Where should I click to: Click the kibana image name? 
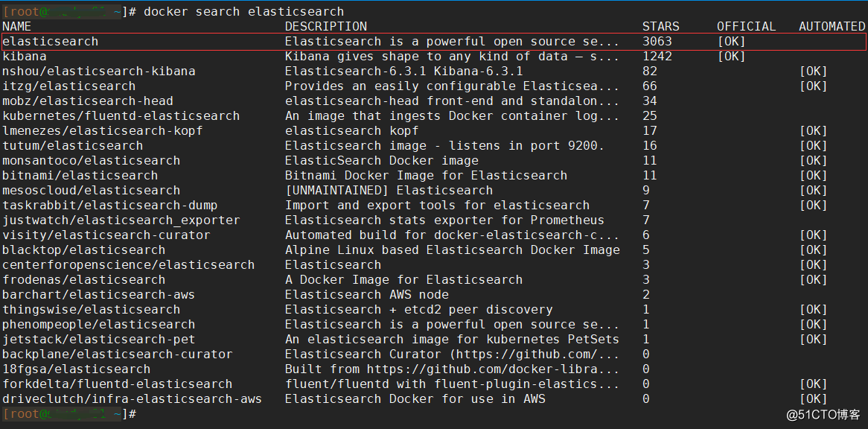pyautogui.click(x=25, y=56)
